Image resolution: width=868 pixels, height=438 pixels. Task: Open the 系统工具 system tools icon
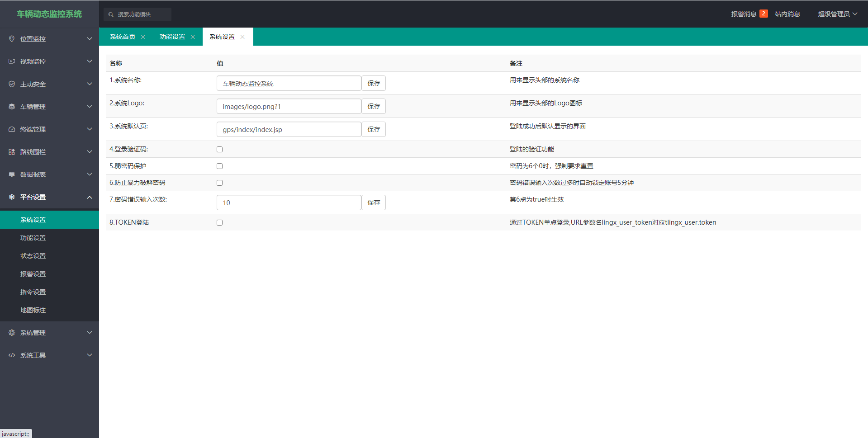coord(11,355)
